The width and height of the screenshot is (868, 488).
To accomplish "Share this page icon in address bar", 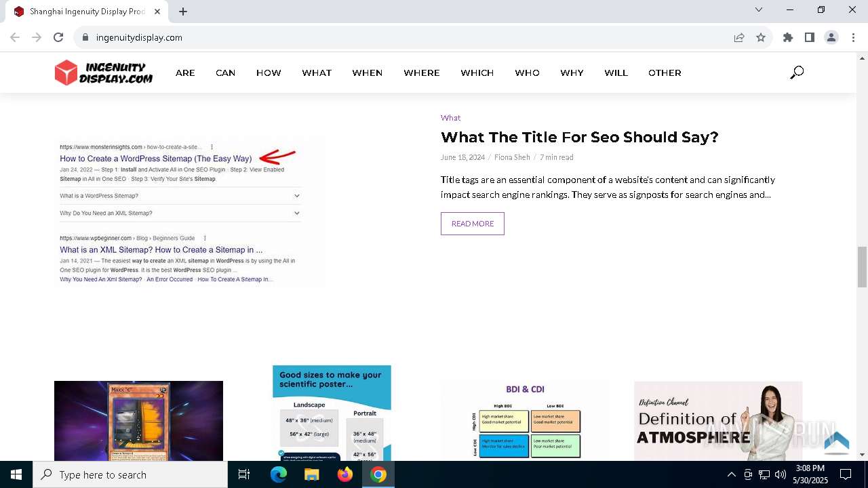I will pyautogui.click(x=739, y=37).
